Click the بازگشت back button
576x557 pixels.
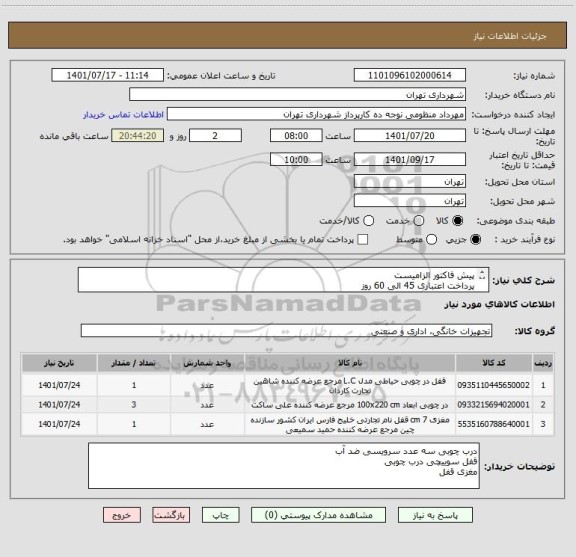coord(171,515)
